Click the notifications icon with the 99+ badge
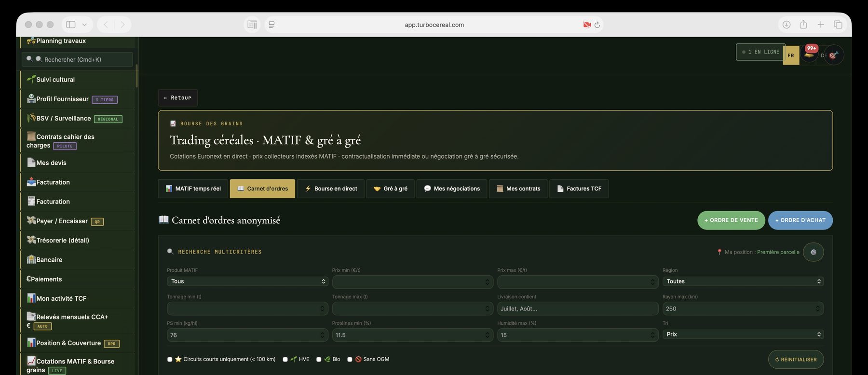 [x=809, y=54]
